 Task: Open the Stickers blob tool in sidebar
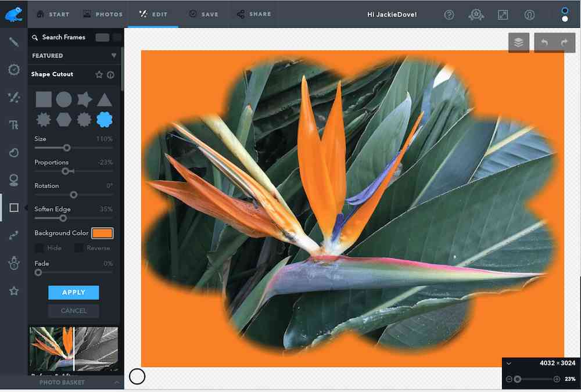tap(14, 152)
